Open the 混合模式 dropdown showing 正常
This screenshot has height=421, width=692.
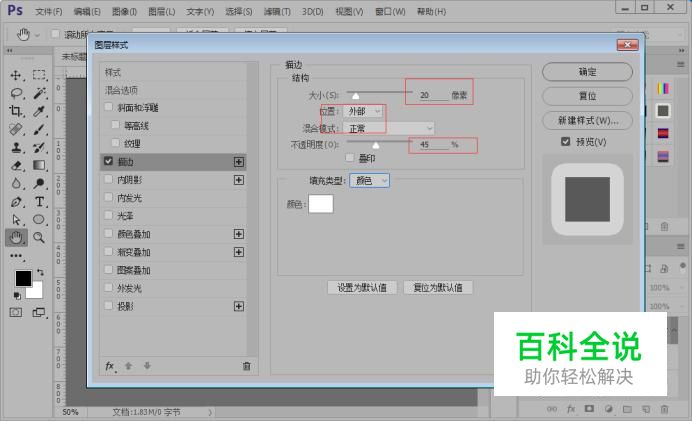pyautogui.click(x=389, y=128)
